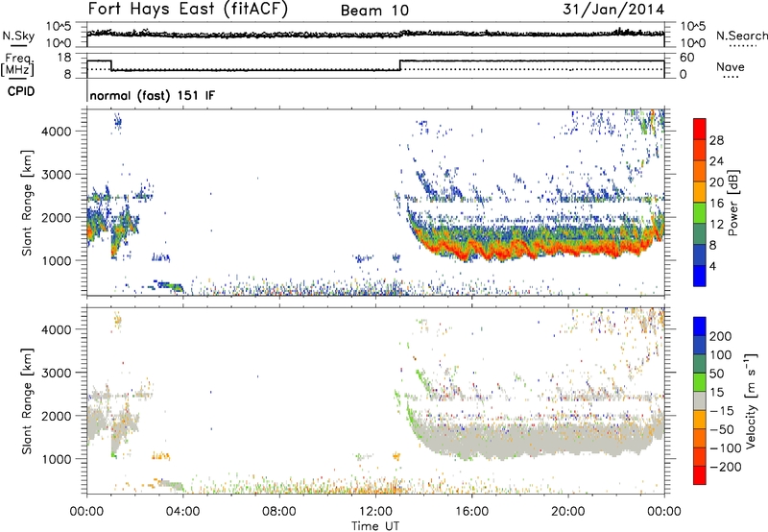Click the text "normal (fast) 151 IF"
Screen dimensions: 768x532
(x=153, y=95)
